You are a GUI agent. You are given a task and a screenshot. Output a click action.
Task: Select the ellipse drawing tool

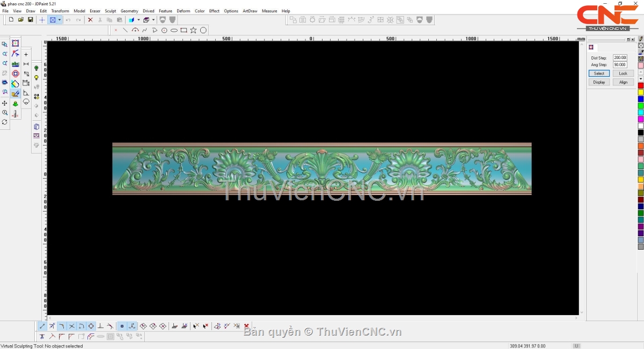pos(174,31)
